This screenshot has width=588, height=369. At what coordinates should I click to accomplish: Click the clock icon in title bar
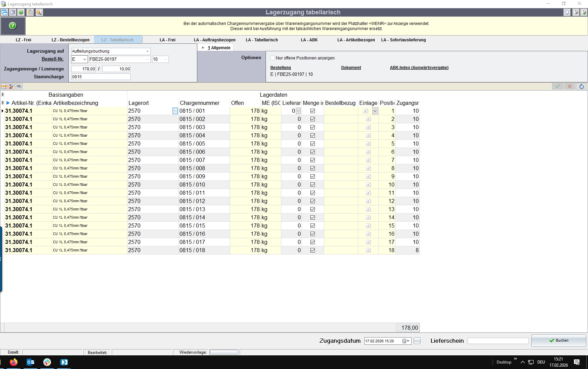click(567, 13)
